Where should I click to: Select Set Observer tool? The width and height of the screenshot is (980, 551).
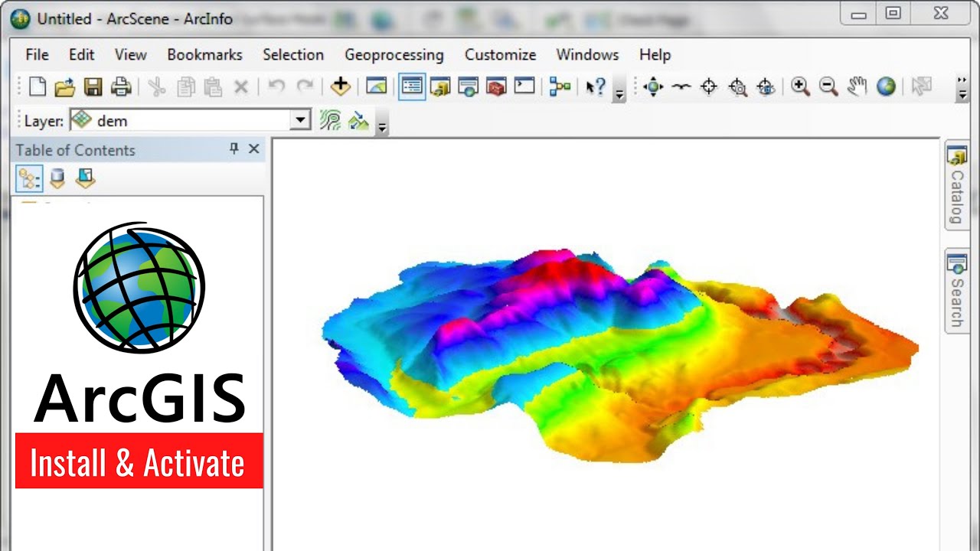click(x=766, y=86)
